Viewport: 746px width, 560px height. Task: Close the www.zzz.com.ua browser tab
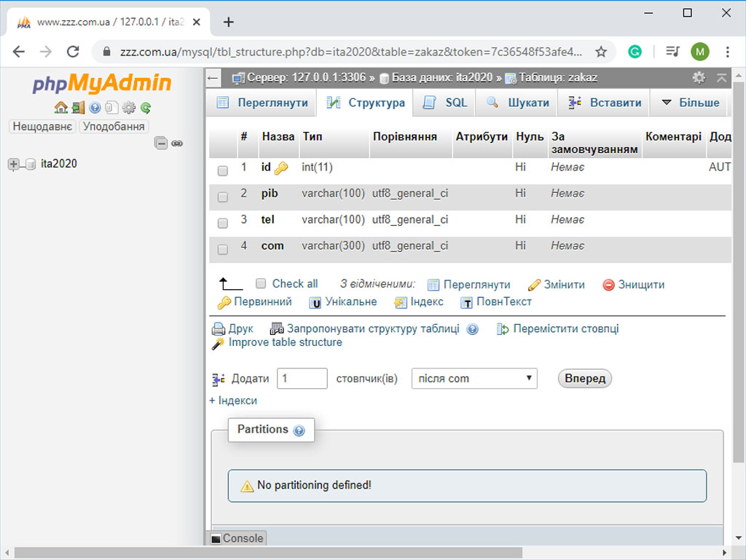tap(197, 22)
